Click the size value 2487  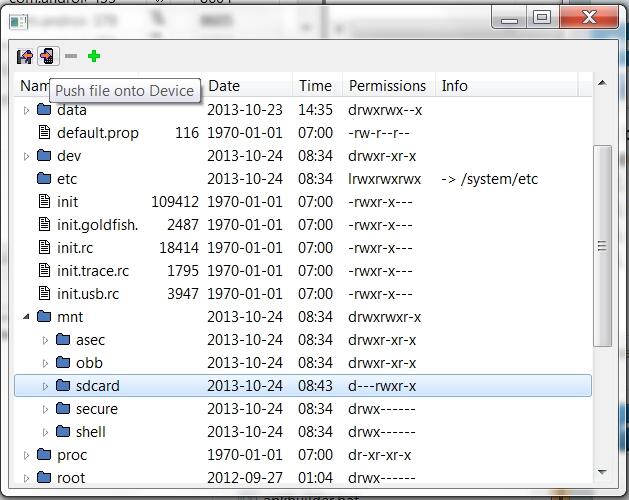tap(183, 225)
